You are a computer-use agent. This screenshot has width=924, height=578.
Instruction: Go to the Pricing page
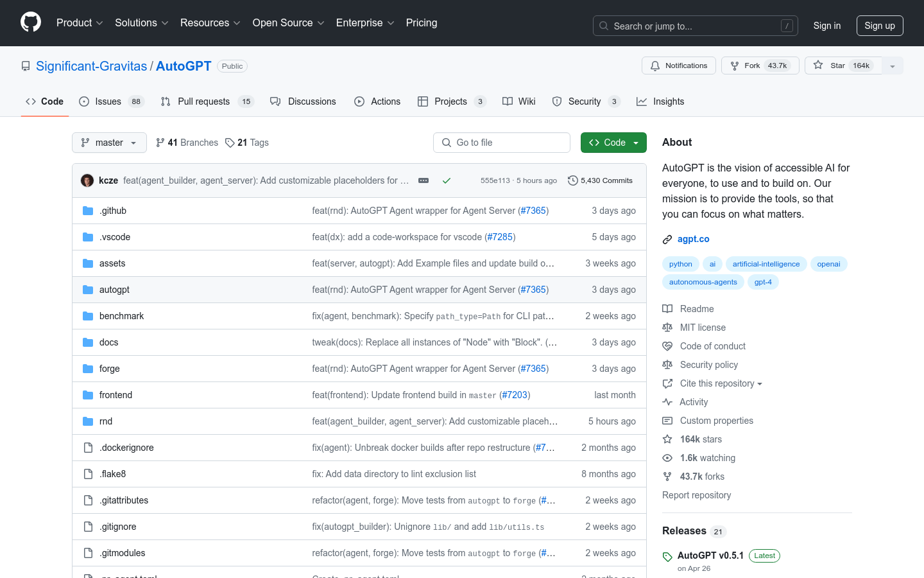[422, 22]
